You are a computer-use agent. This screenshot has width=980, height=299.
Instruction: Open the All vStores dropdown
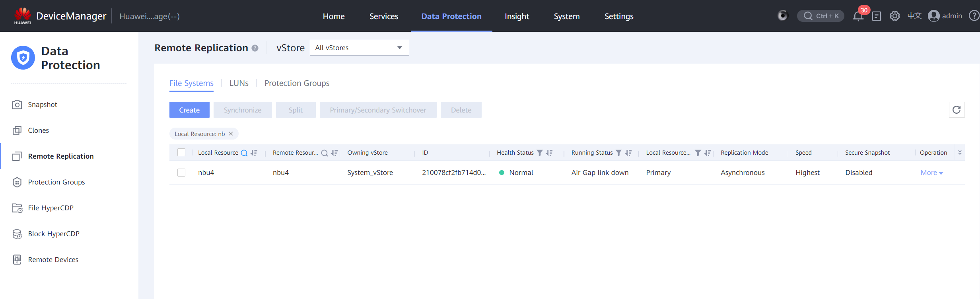pyautogui.click(x=359, y=48)
